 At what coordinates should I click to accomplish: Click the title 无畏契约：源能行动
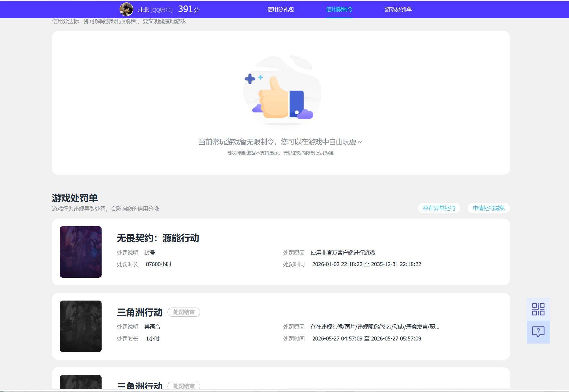158,238
